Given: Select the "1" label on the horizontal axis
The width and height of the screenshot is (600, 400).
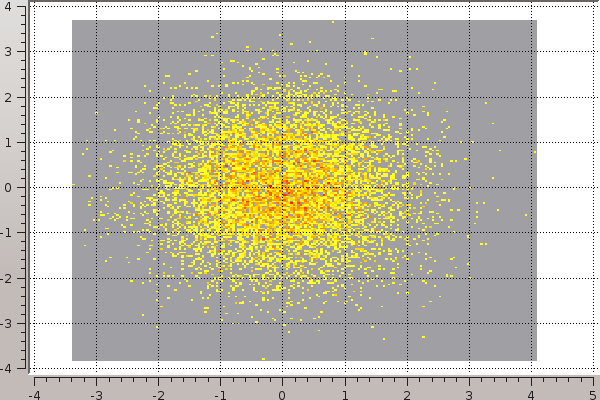Looking at the screenshot, I should [344, 393].
